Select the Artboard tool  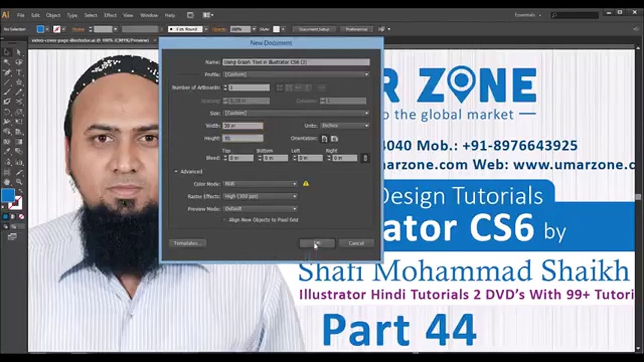click(8, 172)
